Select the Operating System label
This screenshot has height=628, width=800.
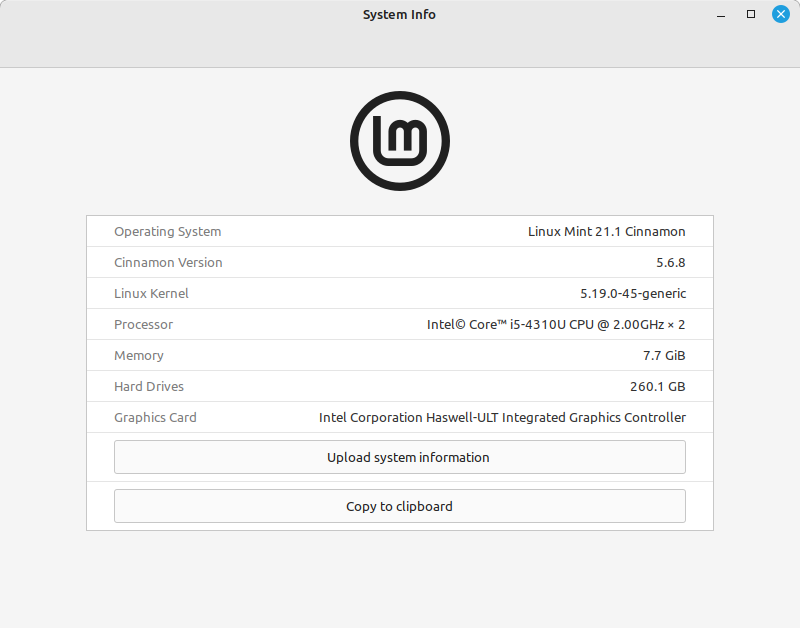(167, 232)
